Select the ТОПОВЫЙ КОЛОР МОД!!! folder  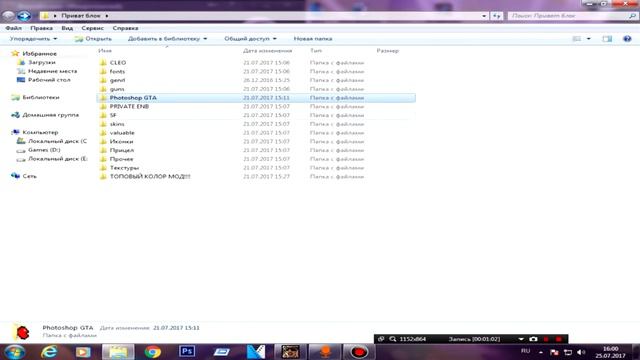click(150, 177)
